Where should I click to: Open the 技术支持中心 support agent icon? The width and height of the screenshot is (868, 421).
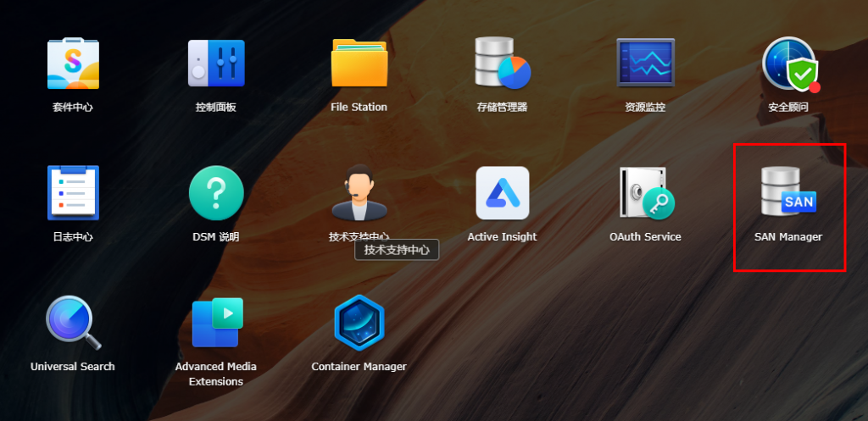[359, 192]
